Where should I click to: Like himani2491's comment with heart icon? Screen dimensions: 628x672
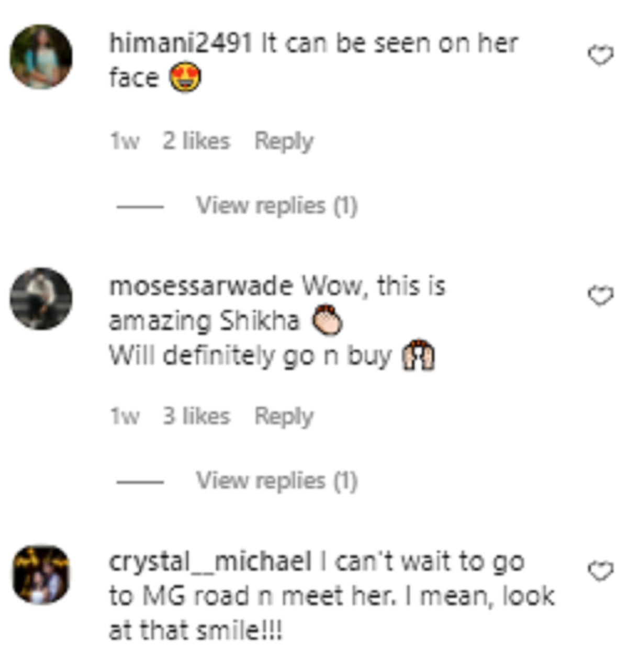tap(601, 55)
